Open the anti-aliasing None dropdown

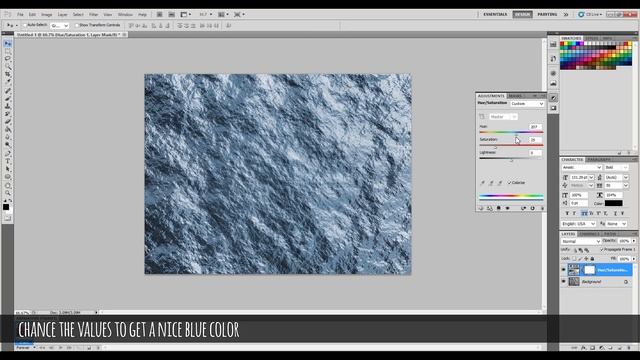(616, 224)
